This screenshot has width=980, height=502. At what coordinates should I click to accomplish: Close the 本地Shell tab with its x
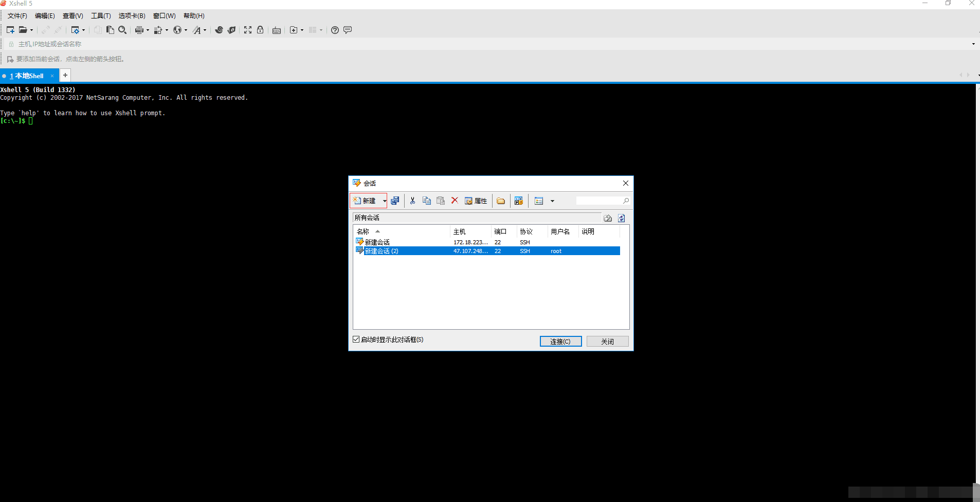(52, 76)
